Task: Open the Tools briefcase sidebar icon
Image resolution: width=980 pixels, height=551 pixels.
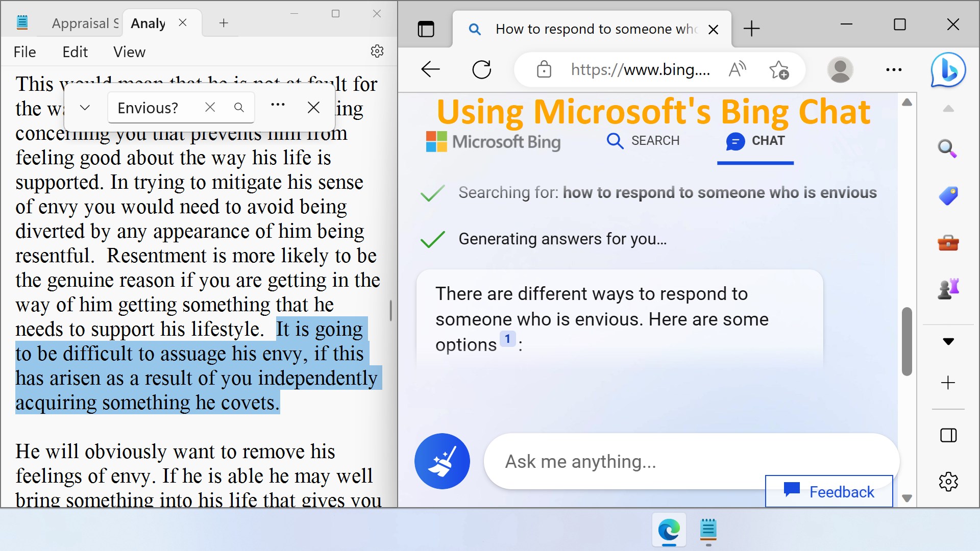Action: 948,243
